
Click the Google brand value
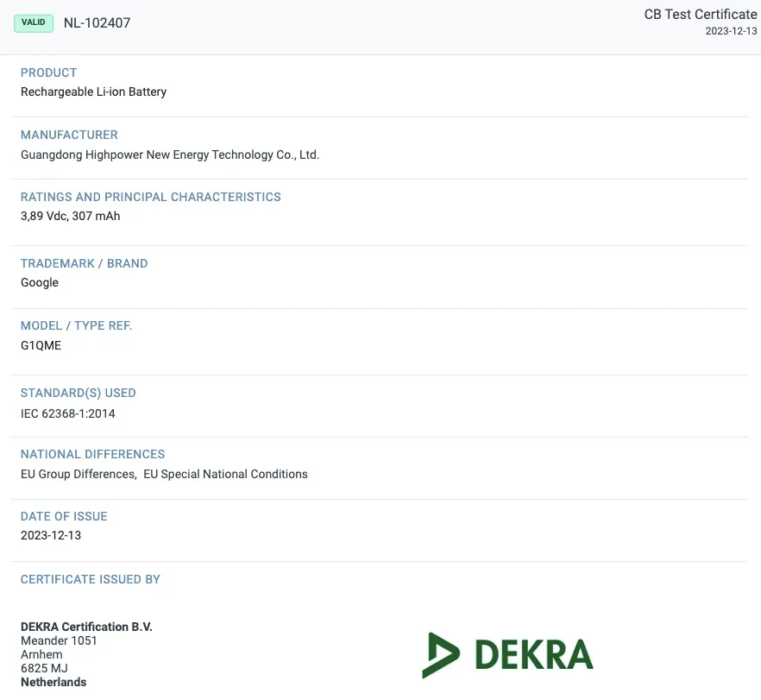point(40,282)
